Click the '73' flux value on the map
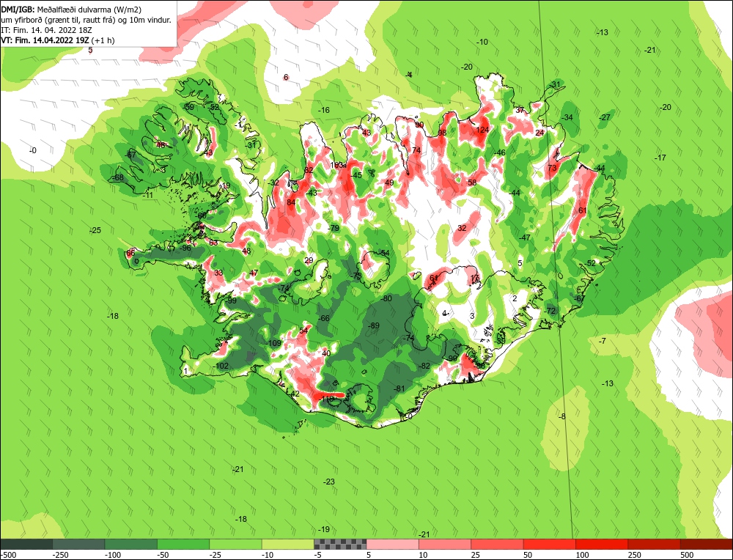Image resolution: width=733 pixels, height=560 pixels. tap(552, 168)
